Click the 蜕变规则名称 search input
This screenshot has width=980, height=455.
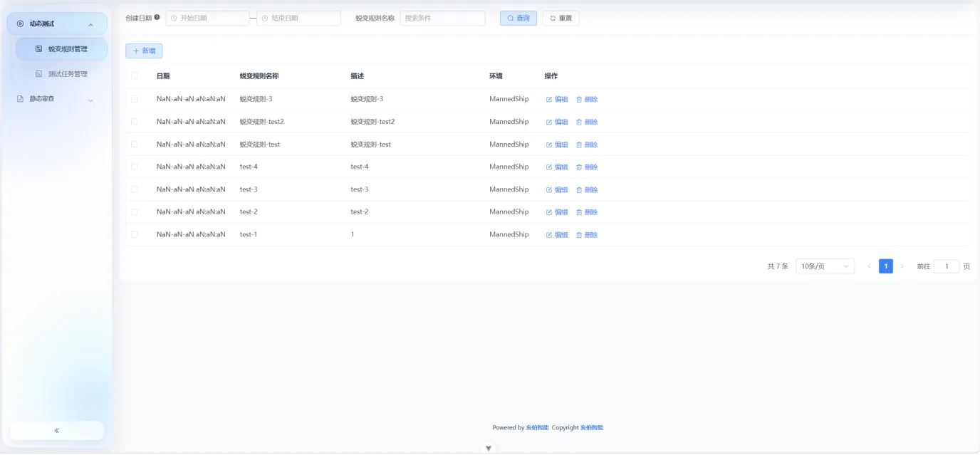(442, 18)
